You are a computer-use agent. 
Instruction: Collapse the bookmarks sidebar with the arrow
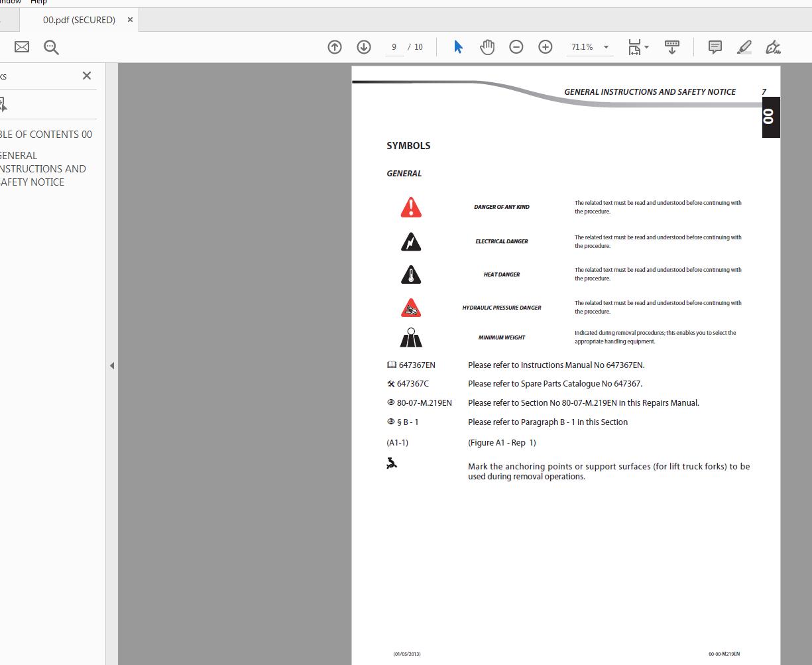click(x=112, y=365)
